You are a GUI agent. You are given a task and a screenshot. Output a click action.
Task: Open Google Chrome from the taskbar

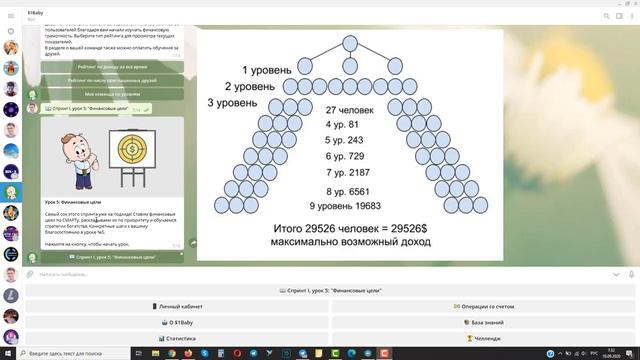click(172, 353)
